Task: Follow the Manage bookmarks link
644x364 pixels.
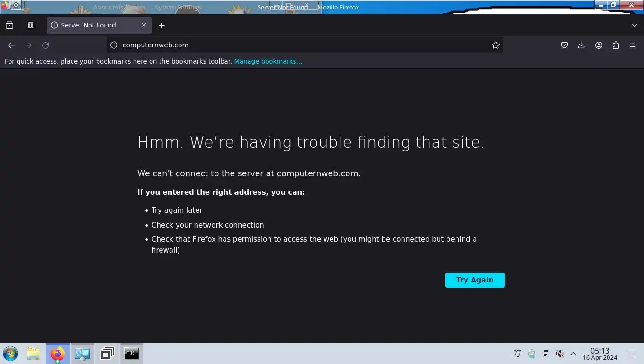Action: click(x=268, y=61)
